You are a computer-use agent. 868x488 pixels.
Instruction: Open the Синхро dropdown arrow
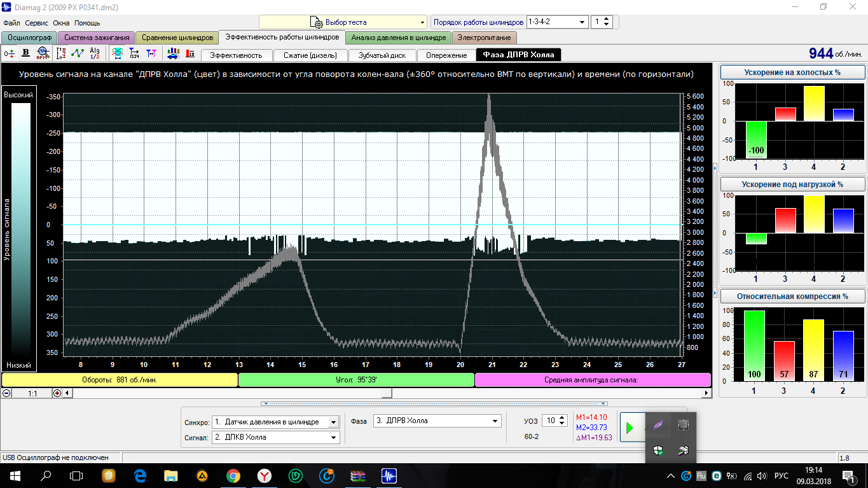334,422
